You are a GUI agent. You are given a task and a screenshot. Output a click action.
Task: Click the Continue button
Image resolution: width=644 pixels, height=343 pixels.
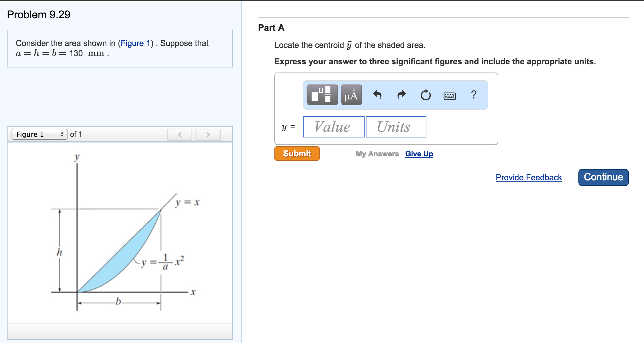[603, 177]
